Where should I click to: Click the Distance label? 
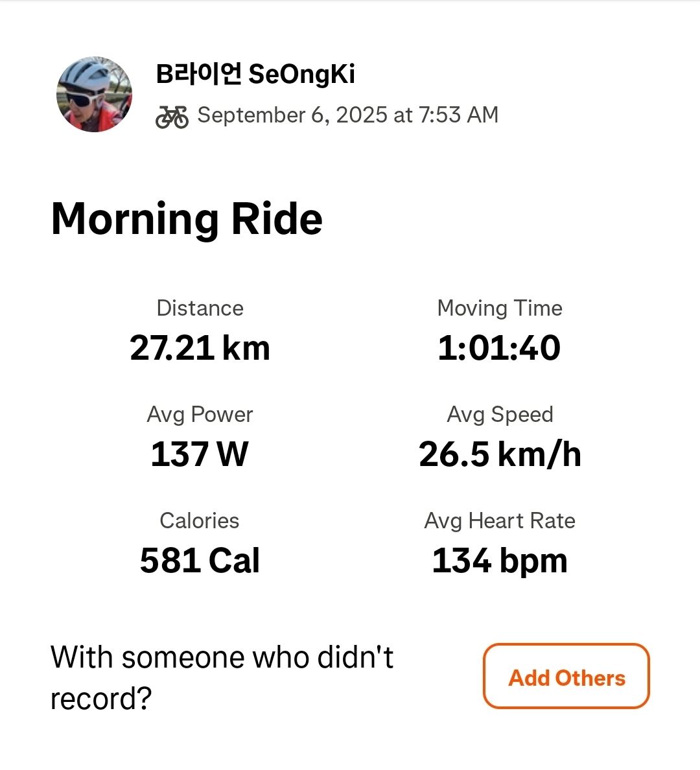pyautogui.click(x=200, y=308)
